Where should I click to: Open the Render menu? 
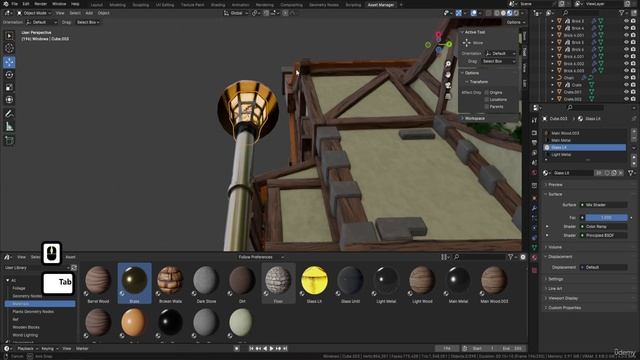click(x=40, y=4)
